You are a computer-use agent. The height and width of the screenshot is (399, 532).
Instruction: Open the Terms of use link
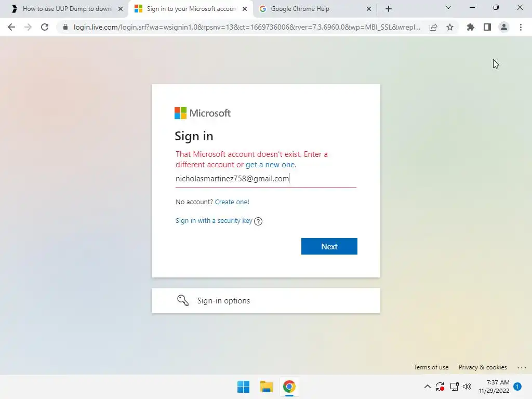coord(431,367)
